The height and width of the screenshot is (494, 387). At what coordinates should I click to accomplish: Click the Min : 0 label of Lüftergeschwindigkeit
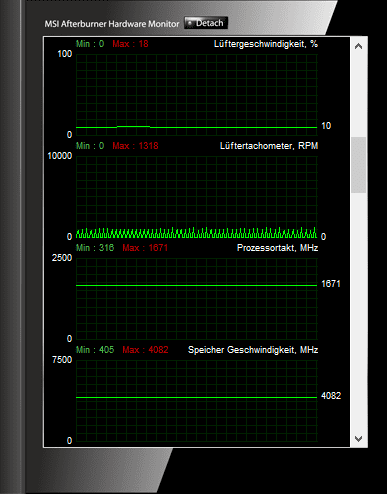pos(90,44)
